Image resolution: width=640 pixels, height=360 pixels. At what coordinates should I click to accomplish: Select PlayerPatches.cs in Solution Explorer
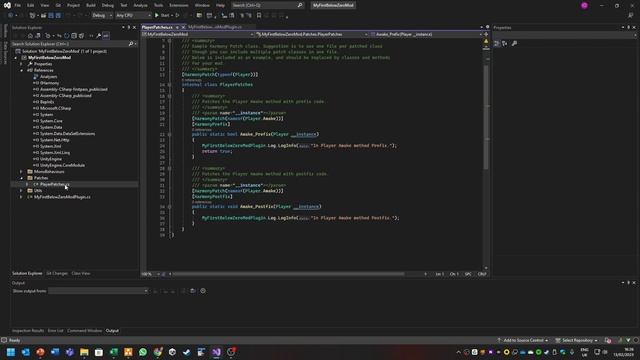click(x=54, y=184)
